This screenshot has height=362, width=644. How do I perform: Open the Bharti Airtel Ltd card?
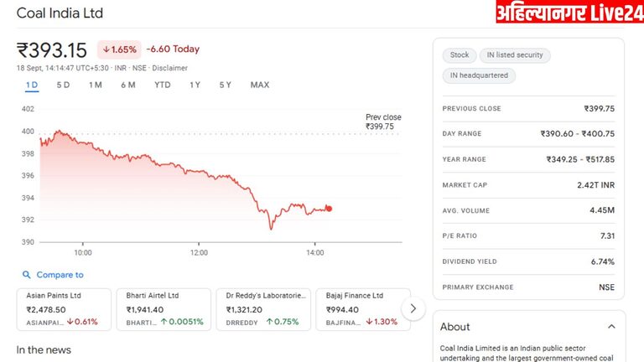[x=164, y=308]
